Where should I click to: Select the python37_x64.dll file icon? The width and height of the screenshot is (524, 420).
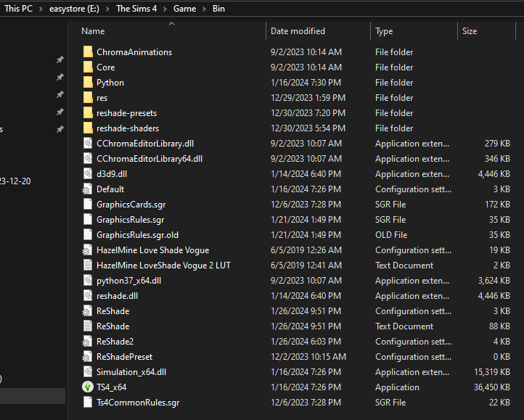pyautogui.click(x=88, y=280)
